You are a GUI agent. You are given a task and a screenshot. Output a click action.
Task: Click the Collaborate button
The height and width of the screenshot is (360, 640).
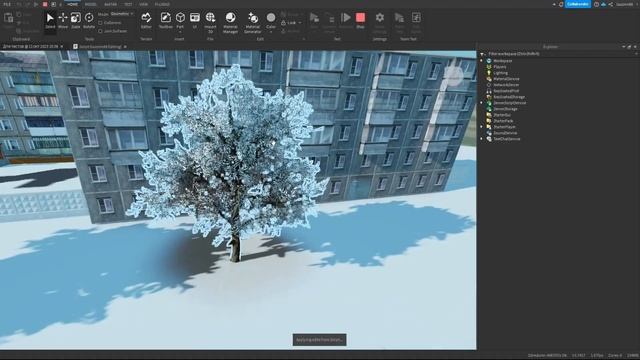tap(578, 4)
